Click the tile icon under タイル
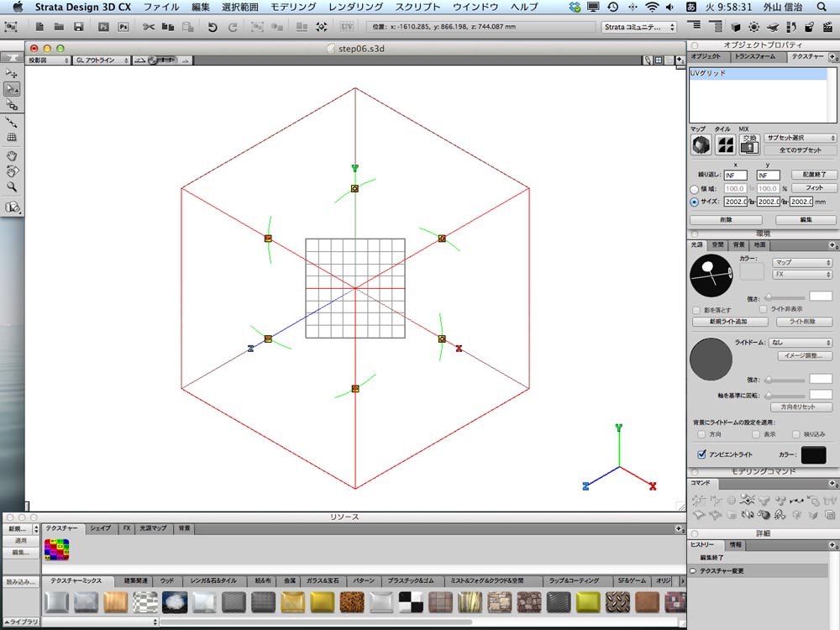 (726, 144)
